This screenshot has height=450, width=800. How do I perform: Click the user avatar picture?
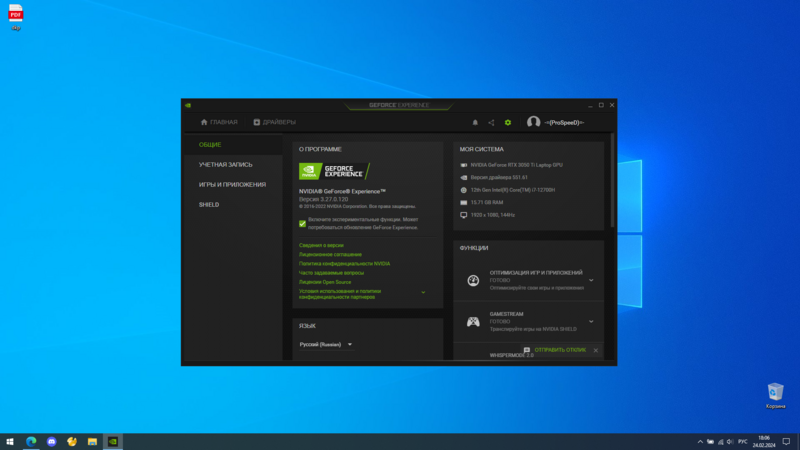pyautogui.click(x=534, y=122)
